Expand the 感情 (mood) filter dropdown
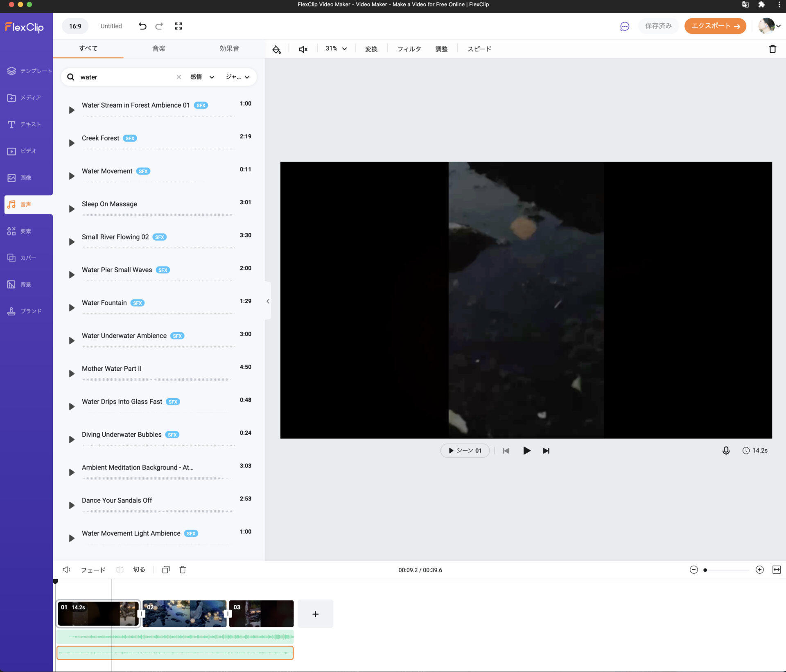This screenshot has width=786, height=672. coord(202,77)
